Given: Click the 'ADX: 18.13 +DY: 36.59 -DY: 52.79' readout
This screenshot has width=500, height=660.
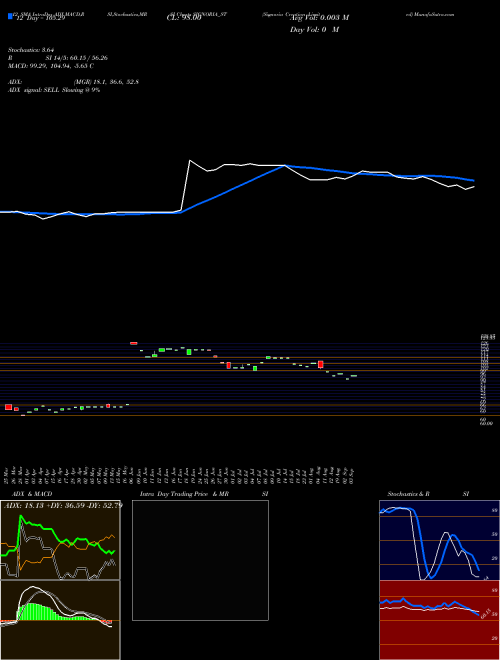Looking at the screenshot, I should click(x=63, y=505).
